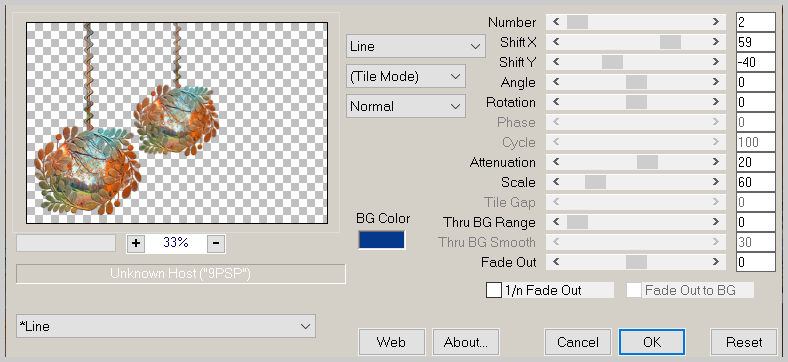Click left arrow of Angle slider
This screenshot has height=362, width=788.
(556, 82)
